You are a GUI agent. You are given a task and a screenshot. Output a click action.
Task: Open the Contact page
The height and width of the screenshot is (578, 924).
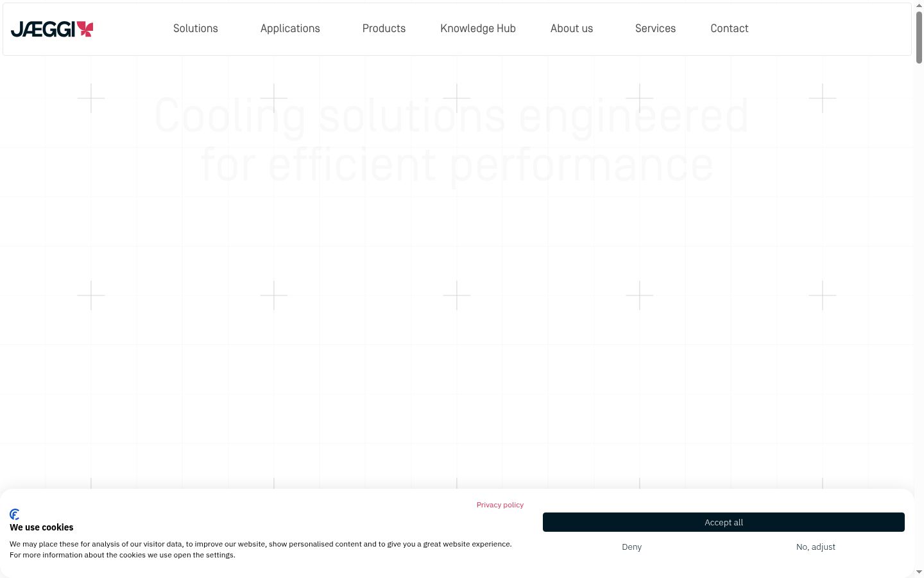point(730,28)
